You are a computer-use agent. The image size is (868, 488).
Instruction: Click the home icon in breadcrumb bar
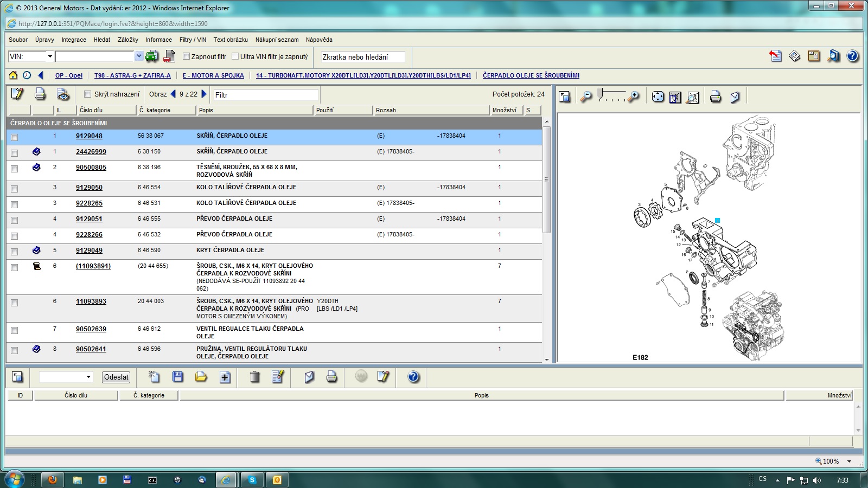point(13,75)
